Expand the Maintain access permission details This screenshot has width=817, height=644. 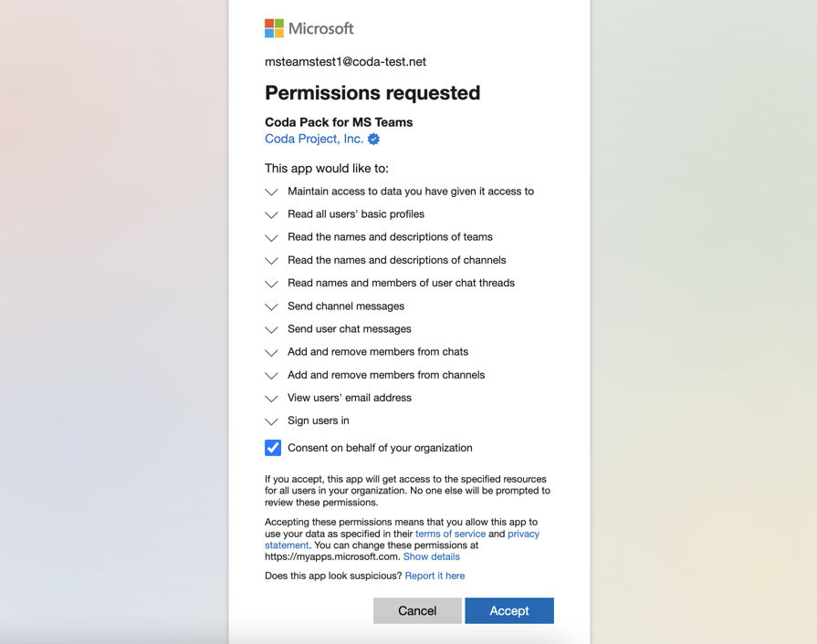[271, 192]
